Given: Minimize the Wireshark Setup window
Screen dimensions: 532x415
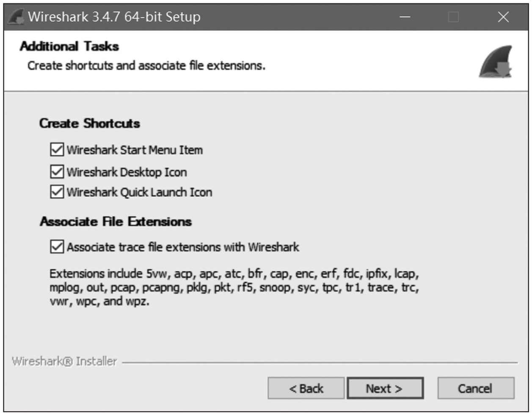Looking at the screenshot, I should (x=405, y=17).
